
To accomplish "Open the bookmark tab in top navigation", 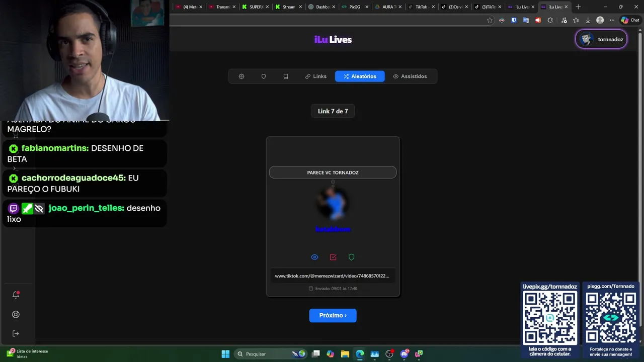I will 286,76.
